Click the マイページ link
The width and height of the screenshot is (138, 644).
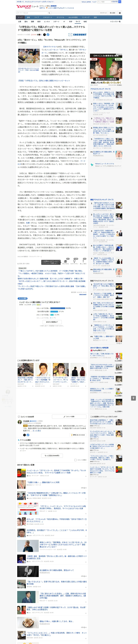(103, 13)
